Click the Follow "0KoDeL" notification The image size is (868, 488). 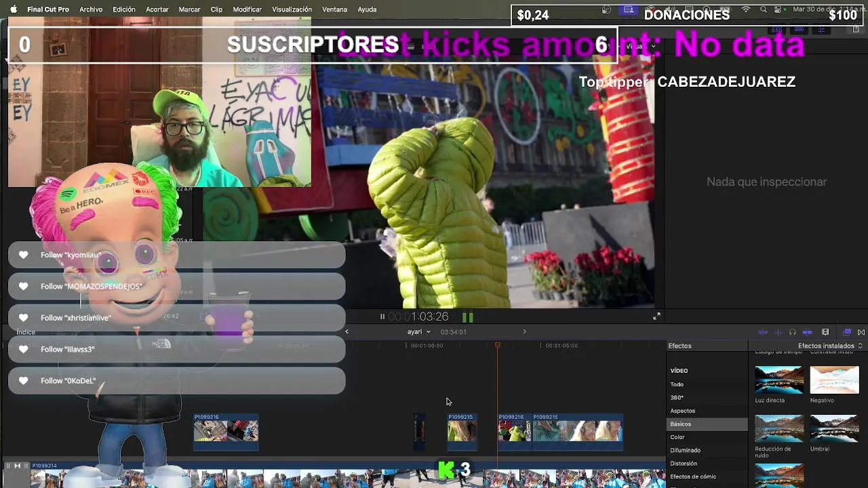click(x=176, y=381)
